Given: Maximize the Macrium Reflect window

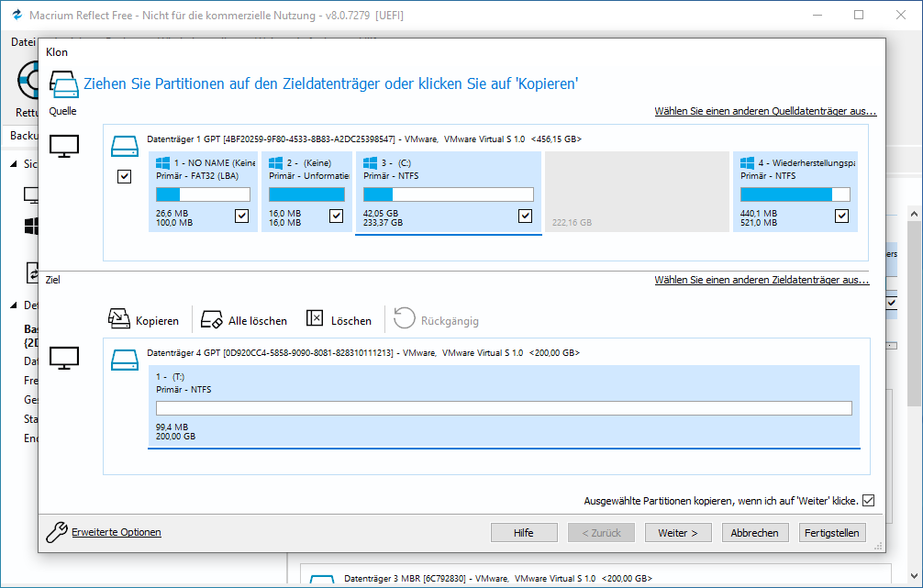Looking at the screenshot, I should (859, 16).
